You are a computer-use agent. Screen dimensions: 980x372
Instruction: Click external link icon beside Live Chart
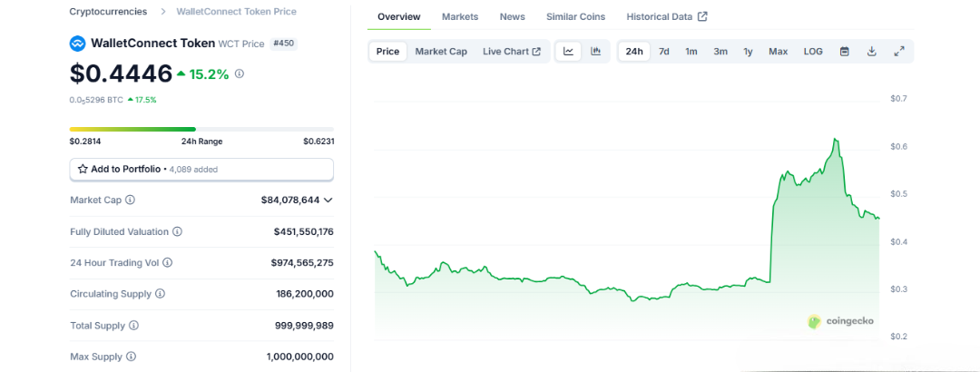click(536, 52)
